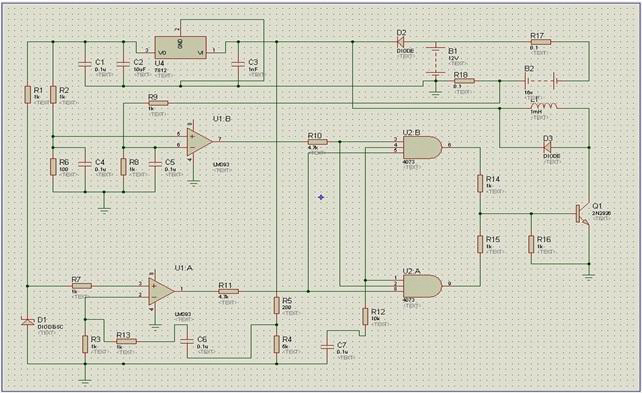Select resistor R10 body
Viewport: 642px width, 393px height.
point(318,142)
